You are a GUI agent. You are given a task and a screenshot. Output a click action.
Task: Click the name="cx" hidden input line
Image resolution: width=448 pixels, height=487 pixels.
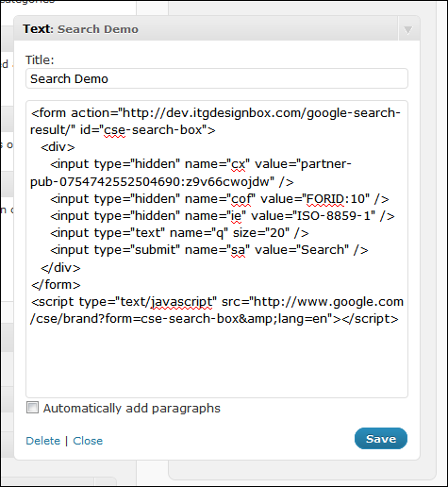(x=201, y=164)
